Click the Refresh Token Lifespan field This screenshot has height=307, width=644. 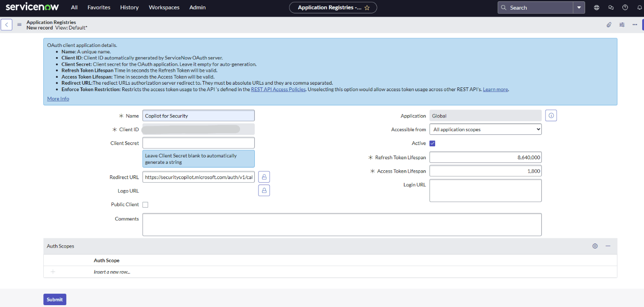485,157
